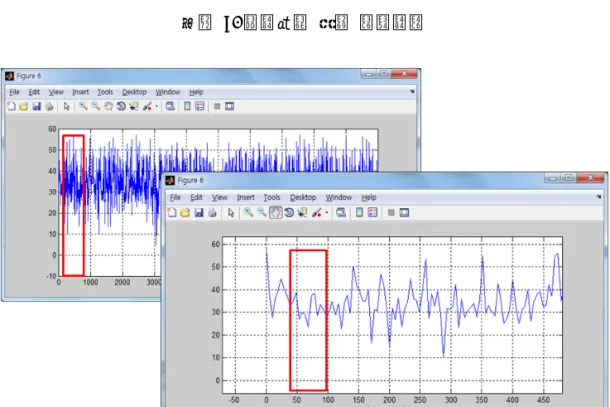Click Hide Plot Tools icon in front figure
Image resolution: width=610 pixels, height=407 pixels.
[391, 212]
